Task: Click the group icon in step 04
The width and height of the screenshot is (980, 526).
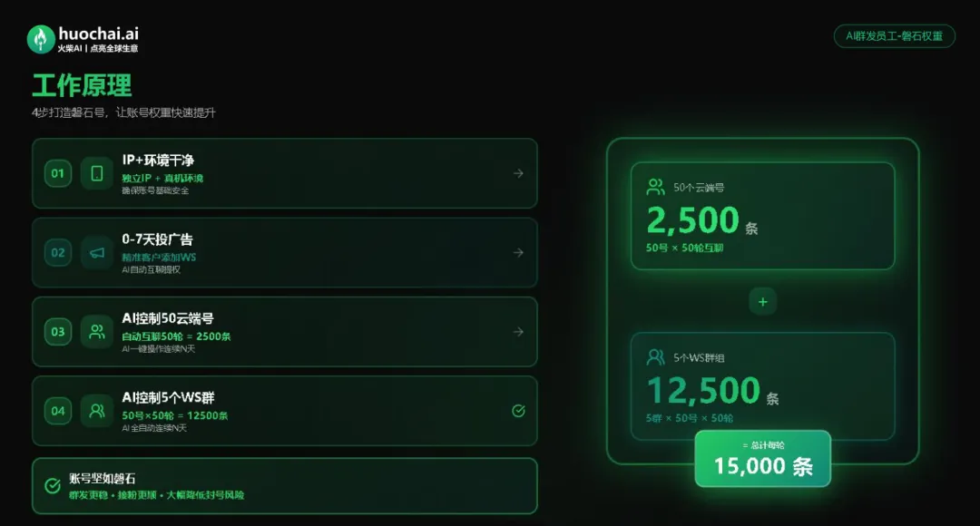Action: point(97,411)
